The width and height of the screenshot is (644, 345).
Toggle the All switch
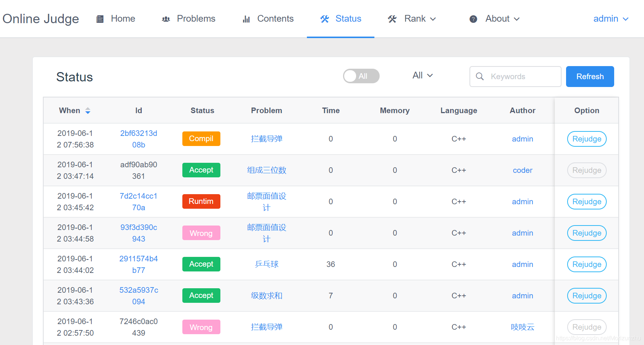361,76
